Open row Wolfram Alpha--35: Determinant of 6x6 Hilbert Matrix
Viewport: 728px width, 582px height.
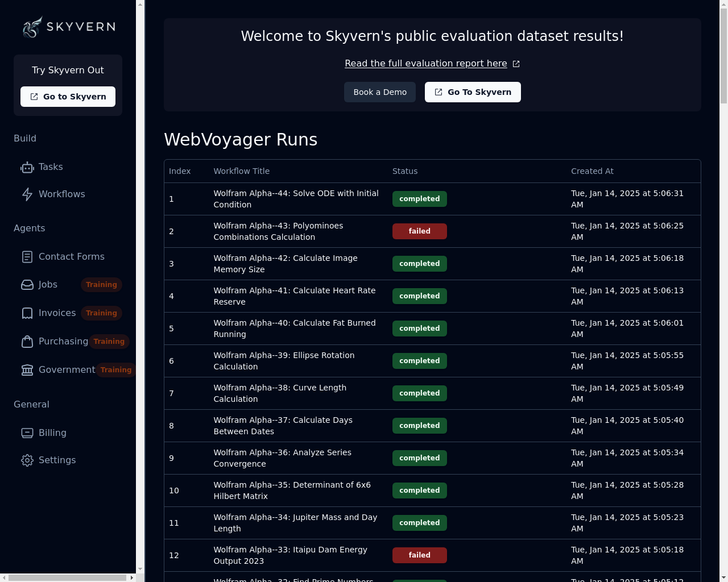point(432,490)
